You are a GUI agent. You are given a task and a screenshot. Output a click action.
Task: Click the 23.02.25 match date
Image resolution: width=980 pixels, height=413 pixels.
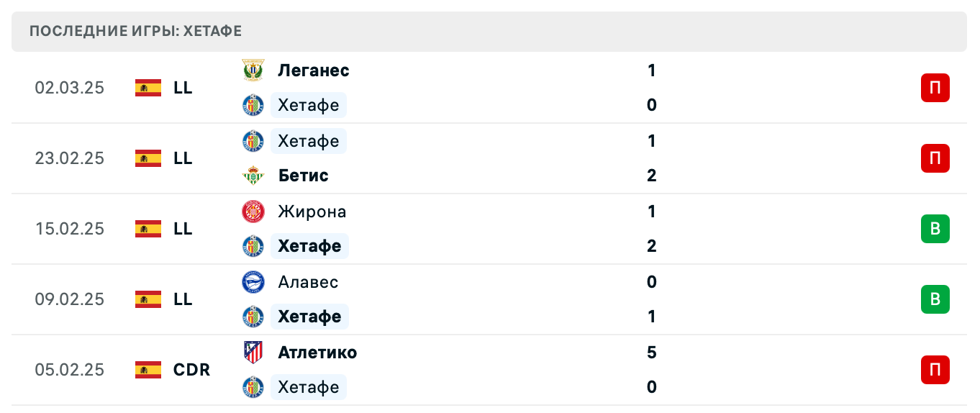[70, 158]
